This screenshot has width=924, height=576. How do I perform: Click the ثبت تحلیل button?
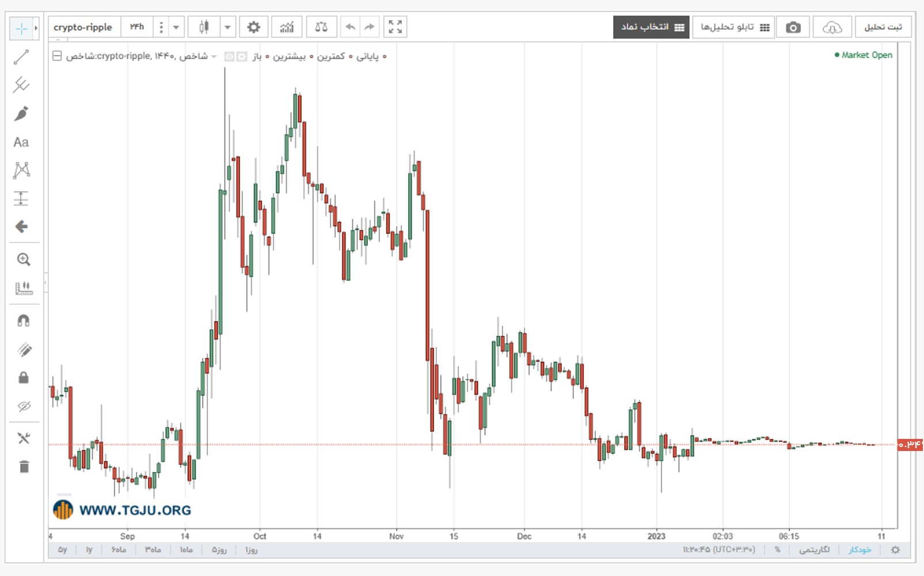coord(883,27)
